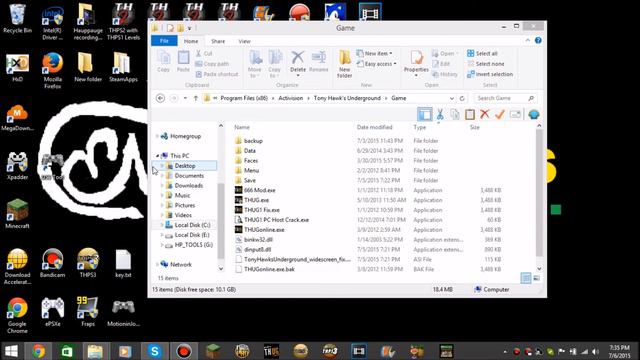Click Select none in the ribbon
Viewport: 640px width, 360px height.
coord(486,64)
